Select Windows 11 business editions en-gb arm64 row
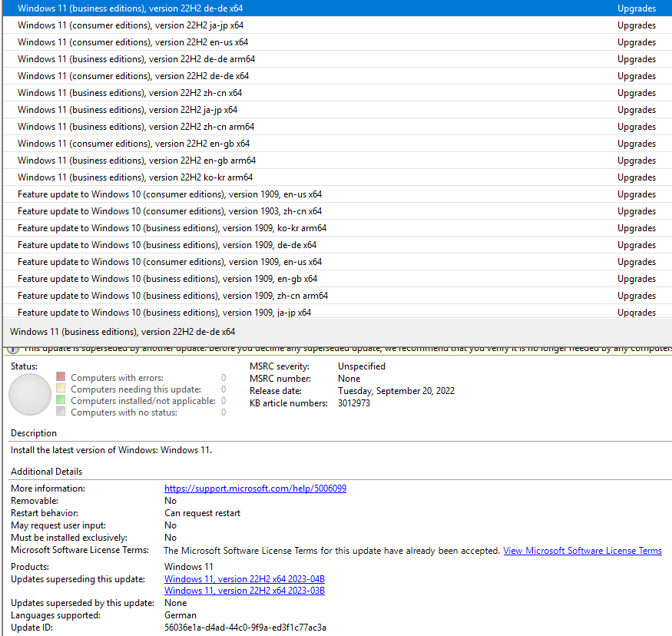Image resolution: width=672 pixels, height=636 pixels. [x=337, y=161]
